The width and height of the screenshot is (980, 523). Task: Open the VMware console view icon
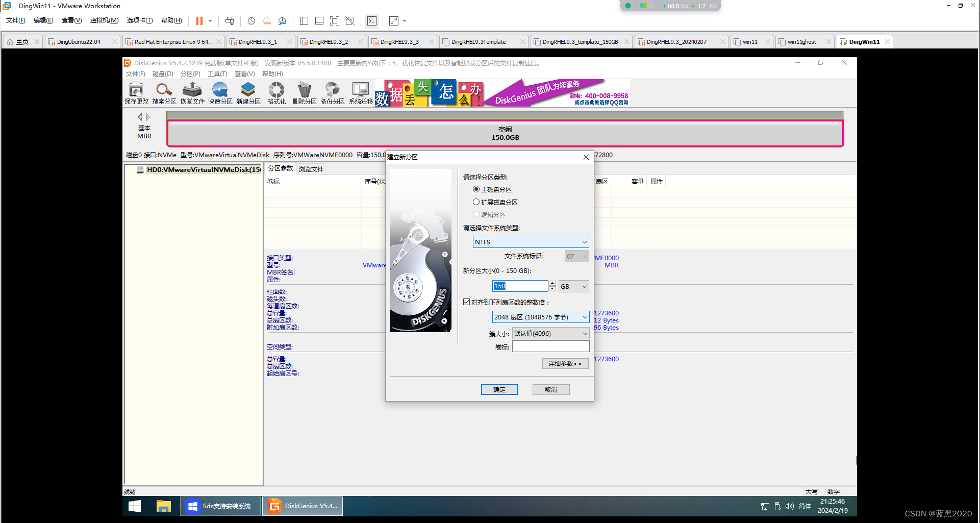[x=372, y=21]
